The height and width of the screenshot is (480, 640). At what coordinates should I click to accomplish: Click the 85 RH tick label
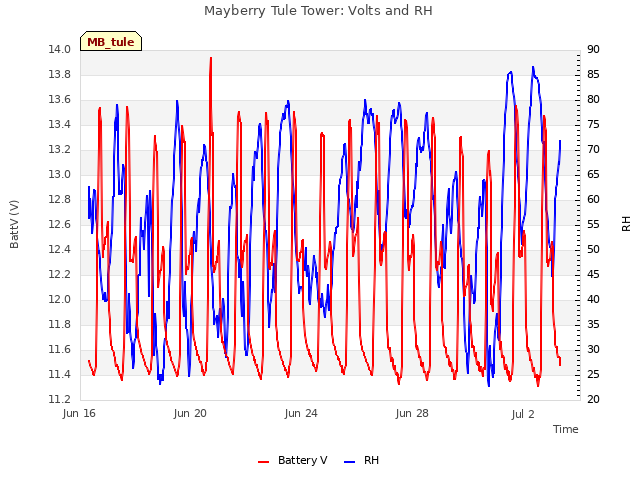coord(593,75)
